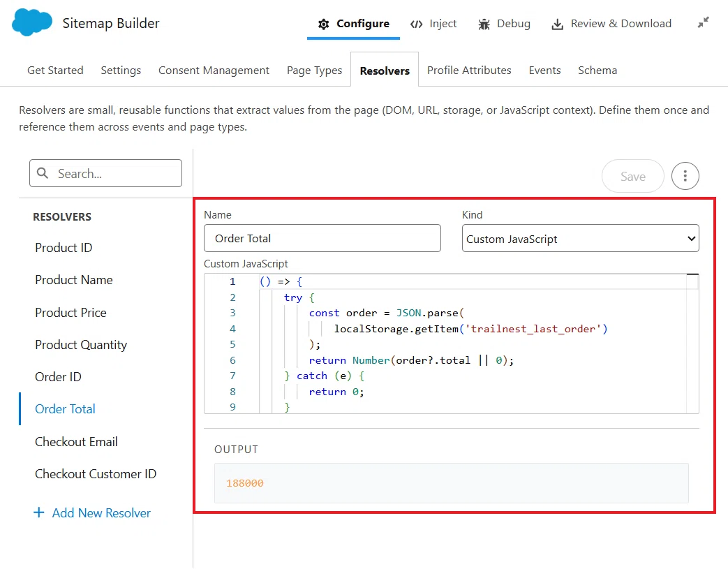The width and height of the screenshot is (728, 569).
Task: Open the Schema tab
Action: 597,70
